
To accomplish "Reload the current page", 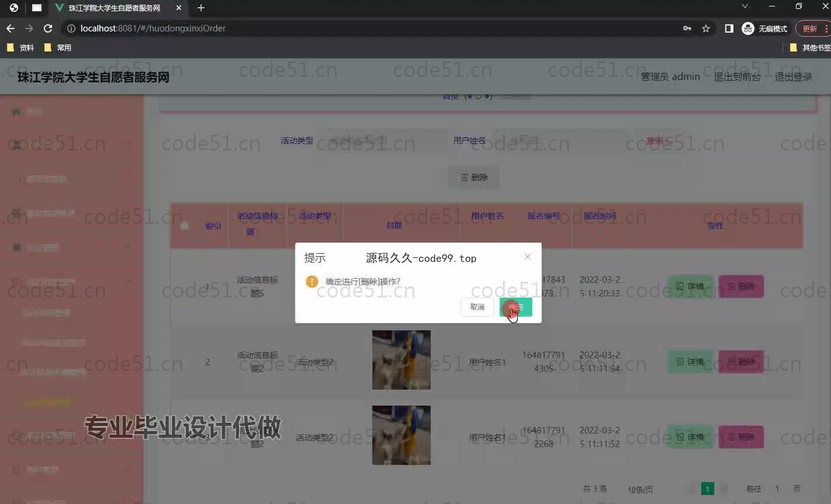I will click(48, 28).
